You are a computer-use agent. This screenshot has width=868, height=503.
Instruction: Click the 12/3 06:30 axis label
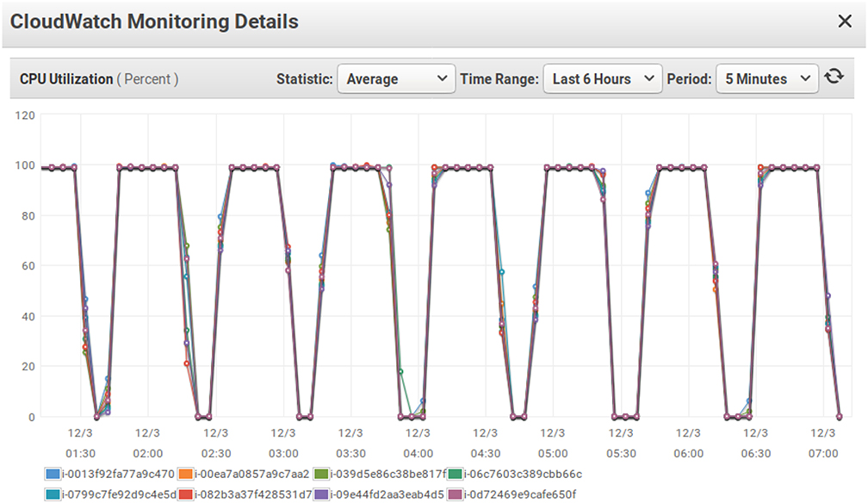click(756, 444)
